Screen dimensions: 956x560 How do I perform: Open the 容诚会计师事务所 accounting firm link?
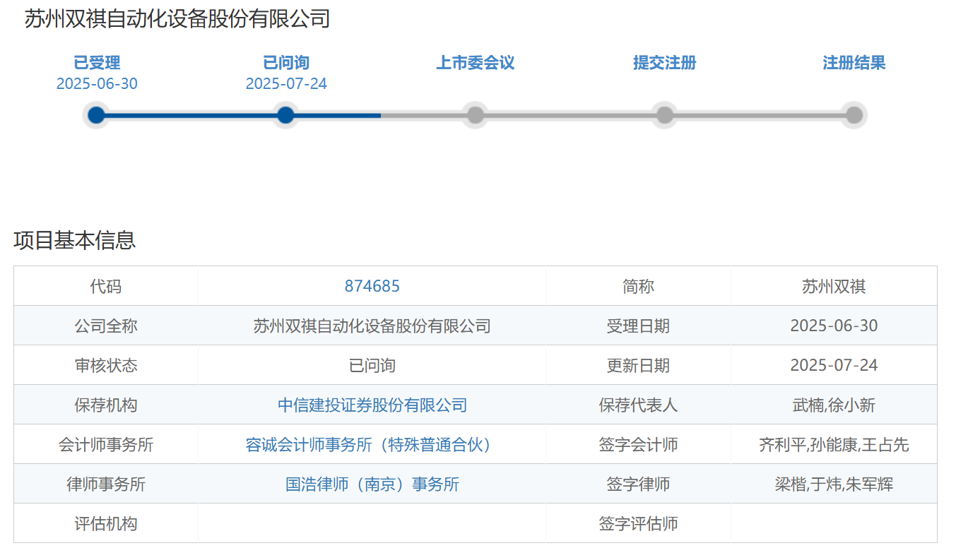372,444
